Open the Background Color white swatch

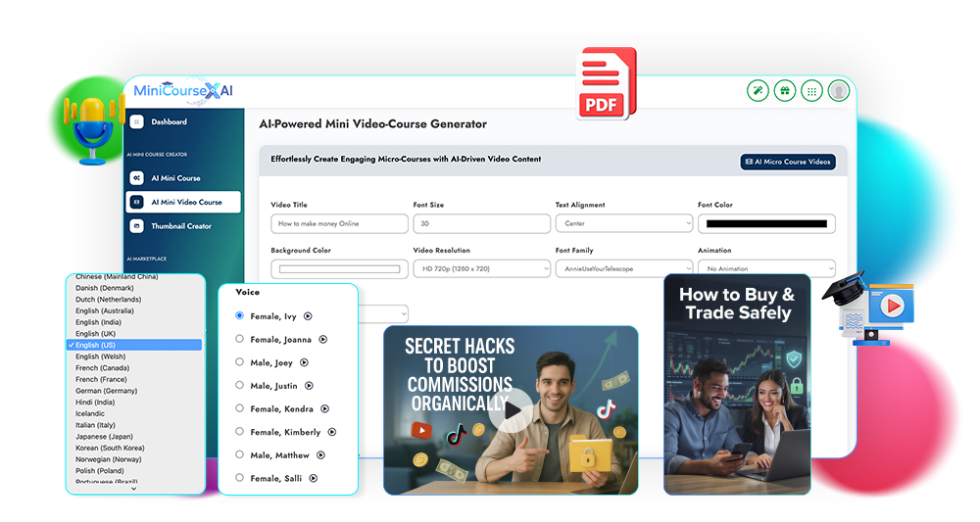[339, 269]
